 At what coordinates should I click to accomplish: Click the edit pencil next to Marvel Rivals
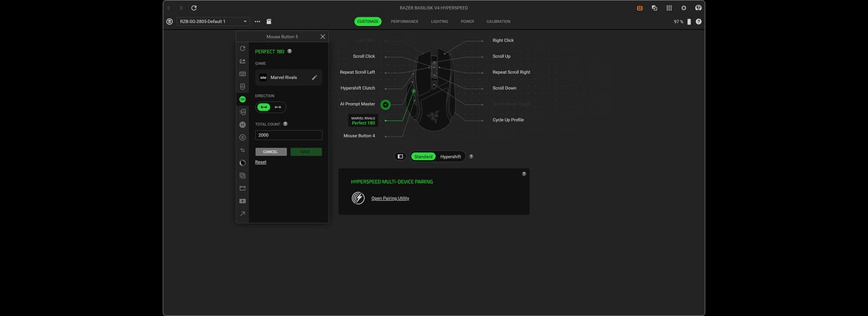pos(314,77)
